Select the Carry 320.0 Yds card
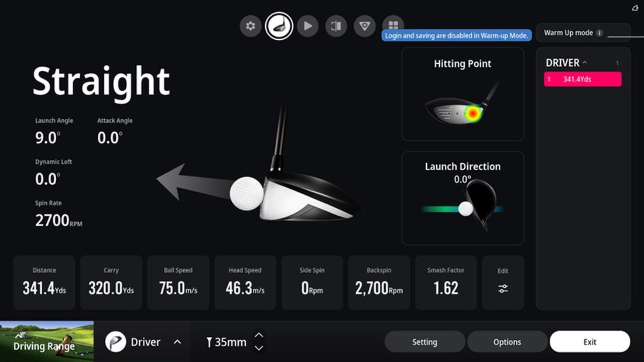Image resolution: width=644 pixels, height=362 pixels. 111,282
